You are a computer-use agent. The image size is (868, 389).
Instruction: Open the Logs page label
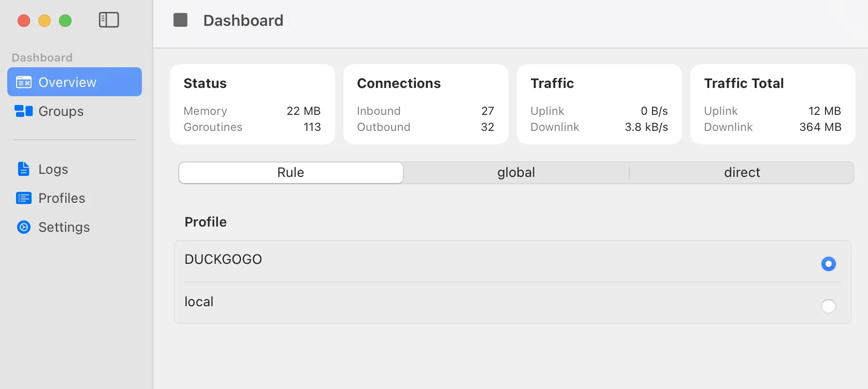[x=53, y=169]
